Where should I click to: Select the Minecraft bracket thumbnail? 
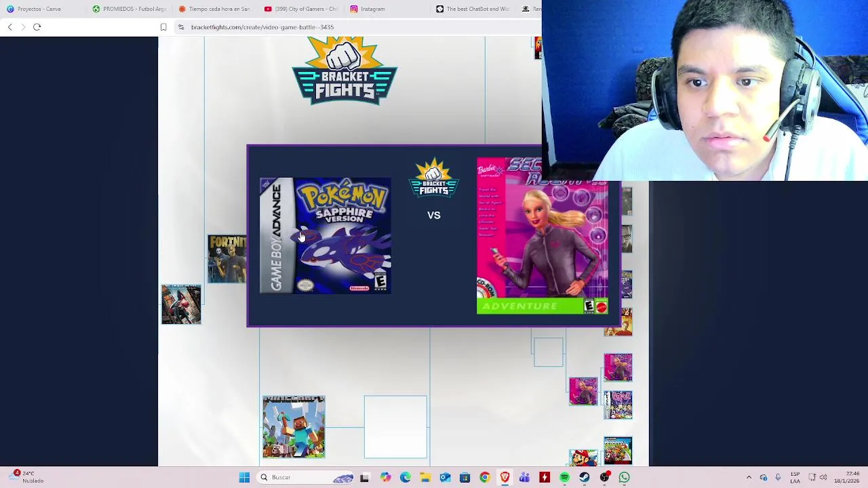click(294, 427)
